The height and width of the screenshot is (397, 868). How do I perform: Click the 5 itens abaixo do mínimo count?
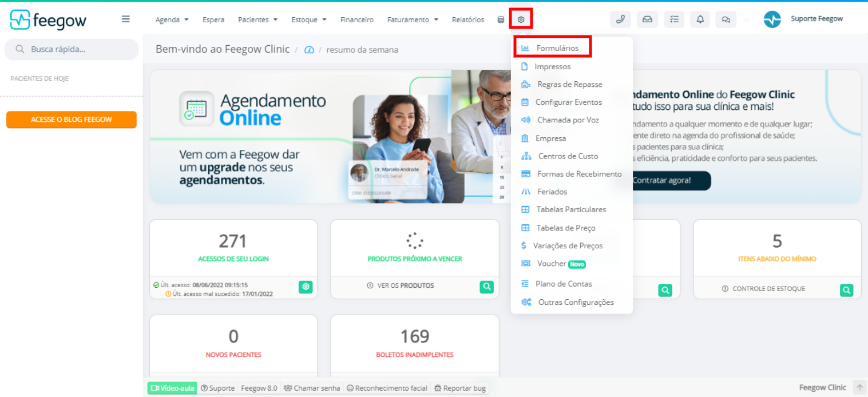click(x=777, y=241)
